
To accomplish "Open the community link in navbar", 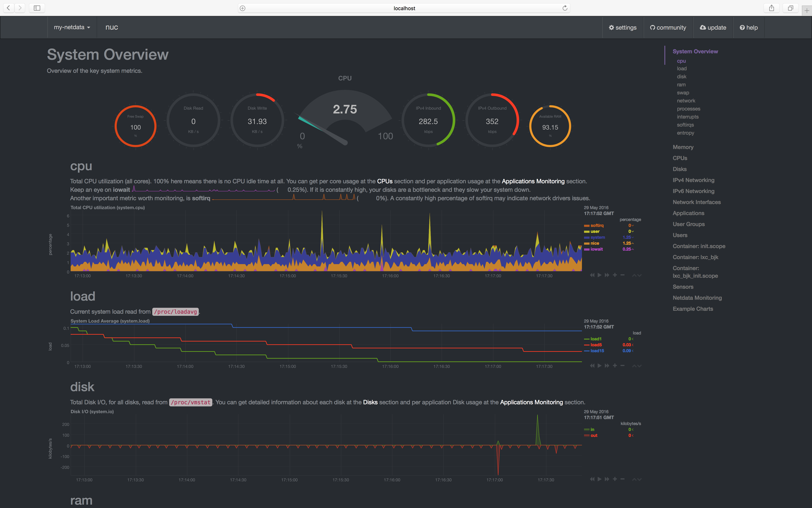I will point(668,28).
